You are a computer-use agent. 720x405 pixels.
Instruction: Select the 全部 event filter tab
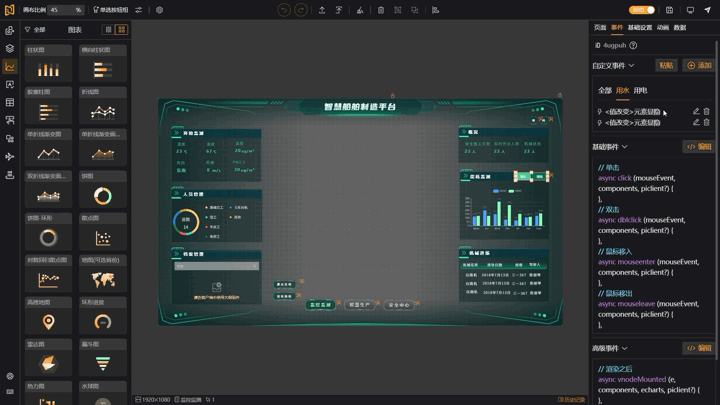pos(605,90)
